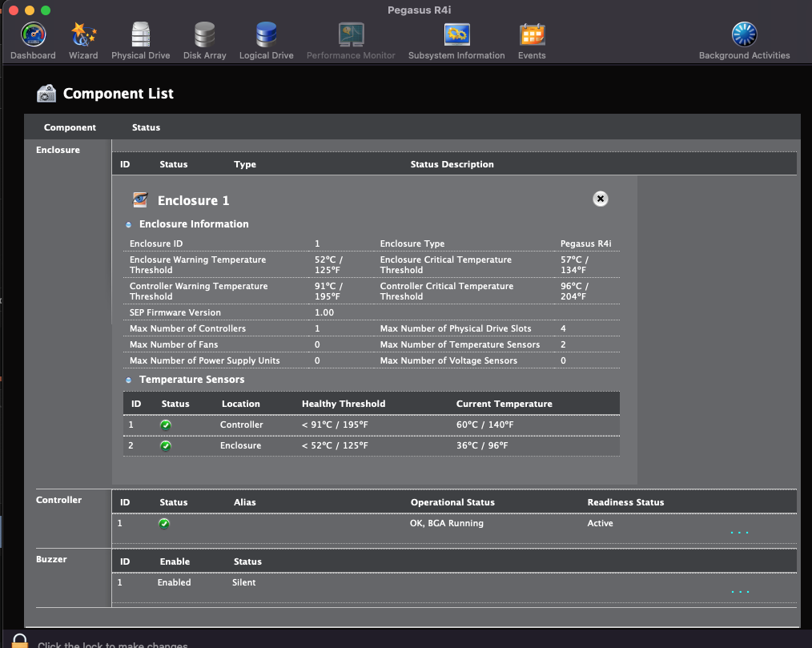This screenshot has height=648, width=812.
Task: Click the Controller Warning Temperature Threshold label
Action: (x=199, y=291)
